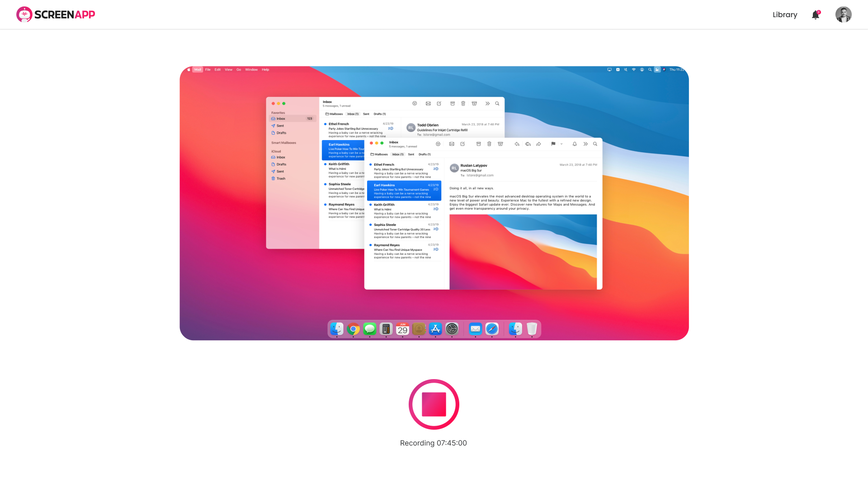868x488 pixels.
Task: Flag the selected Earl Hawkins message
Action: tap(553, 144)
